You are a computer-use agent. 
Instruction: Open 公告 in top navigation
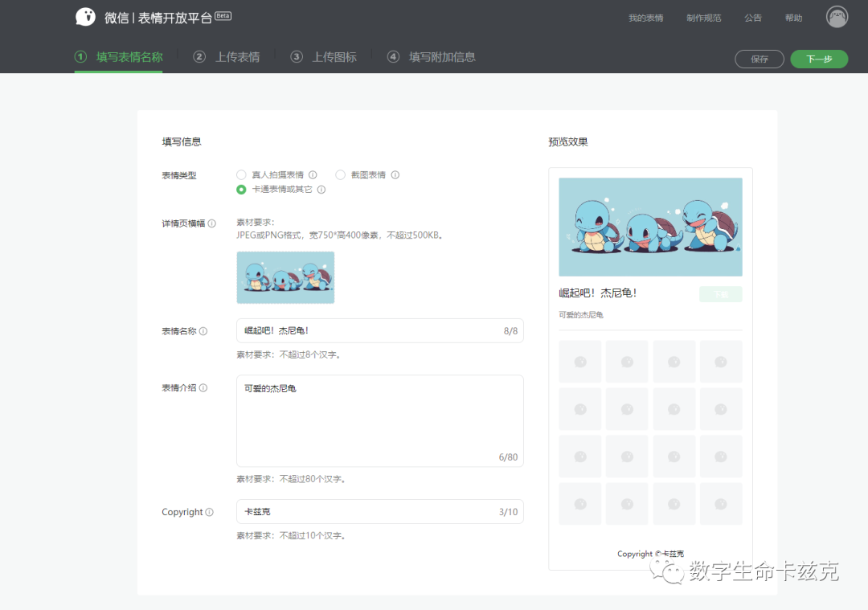[x=753, y=18]
